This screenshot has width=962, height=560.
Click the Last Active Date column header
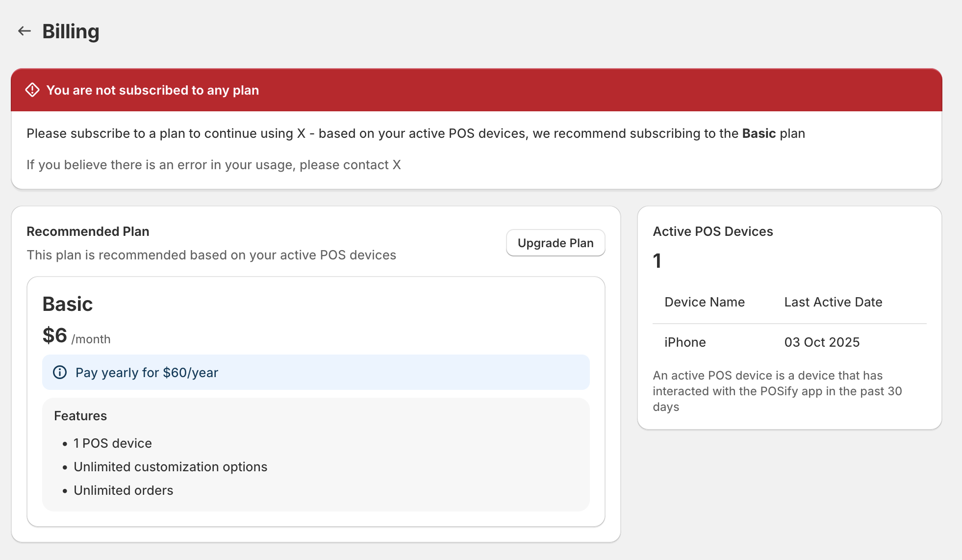coord(833,302)
